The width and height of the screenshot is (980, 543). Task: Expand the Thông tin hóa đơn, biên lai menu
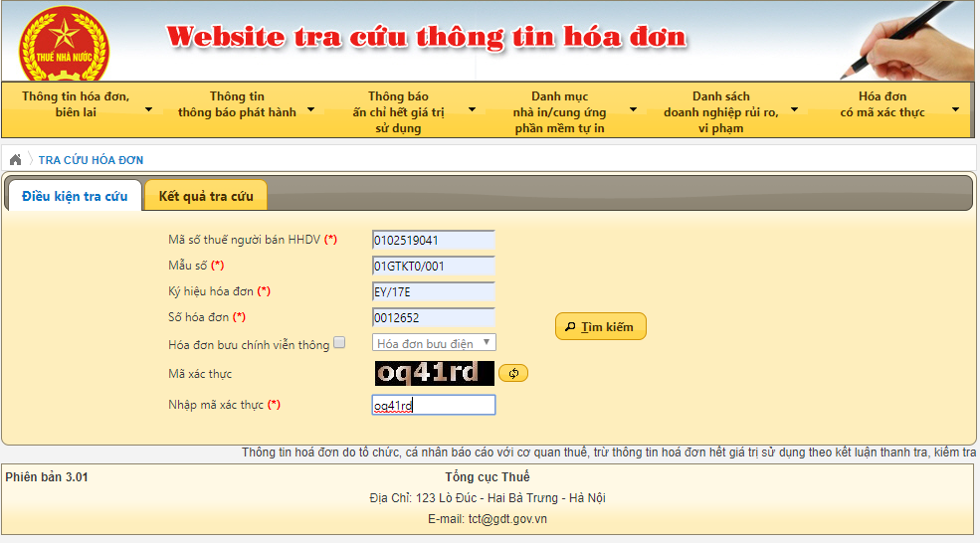click(84, 104)
